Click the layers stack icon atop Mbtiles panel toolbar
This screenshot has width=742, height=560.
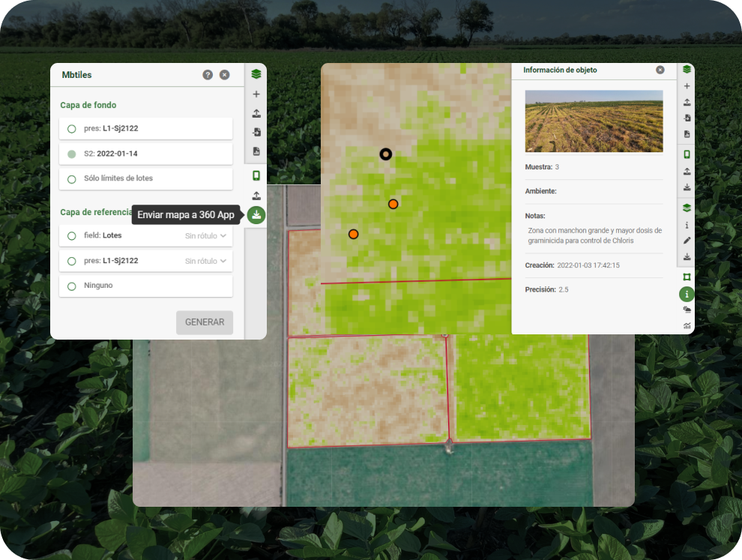click(256, 74)
